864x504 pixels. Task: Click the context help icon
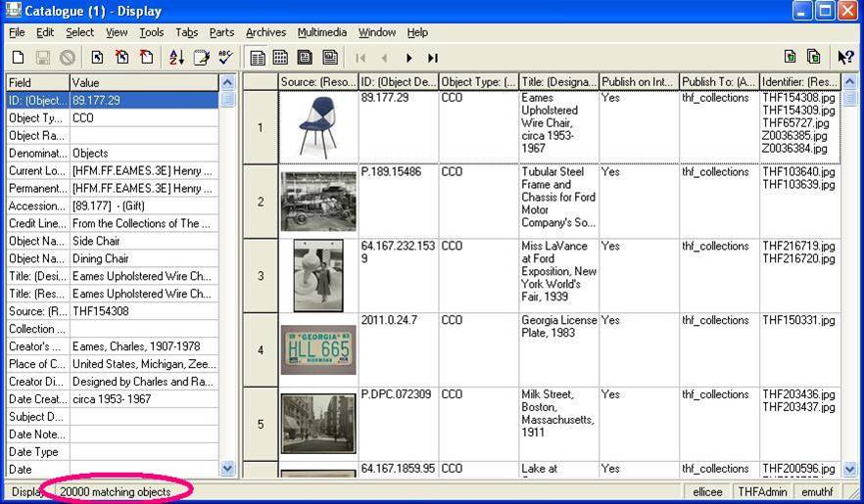[844, 59]
